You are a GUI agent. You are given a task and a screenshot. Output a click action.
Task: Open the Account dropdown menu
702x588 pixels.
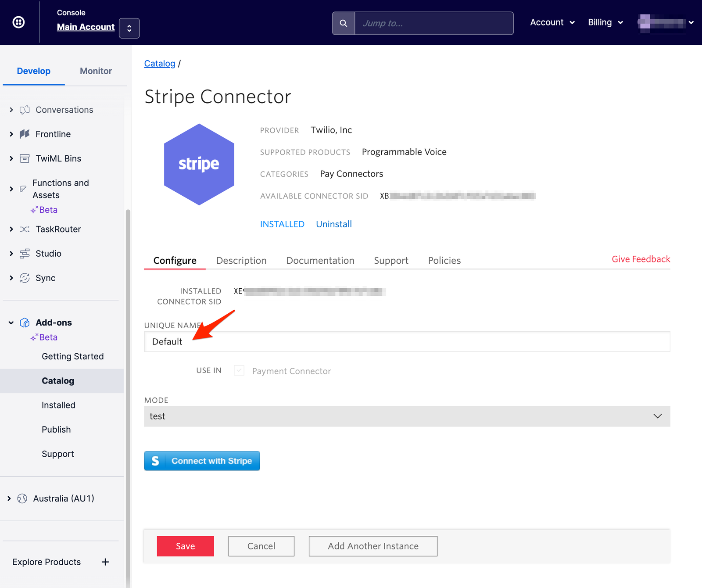click(552, 22)
